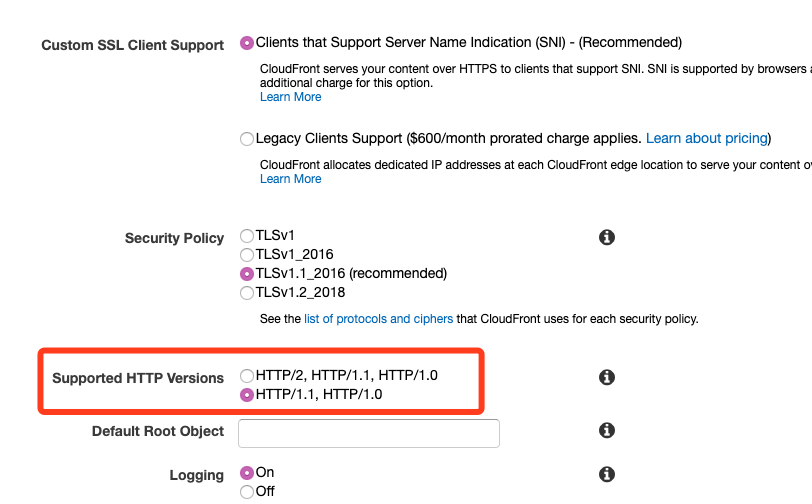Open info icon for Supported HTTP Versions
Screen dimensions: 812x504
coord(607,377)
